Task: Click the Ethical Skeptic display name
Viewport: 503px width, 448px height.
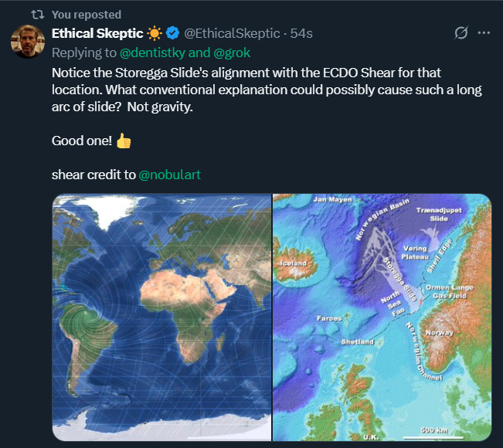Action: 97,33
